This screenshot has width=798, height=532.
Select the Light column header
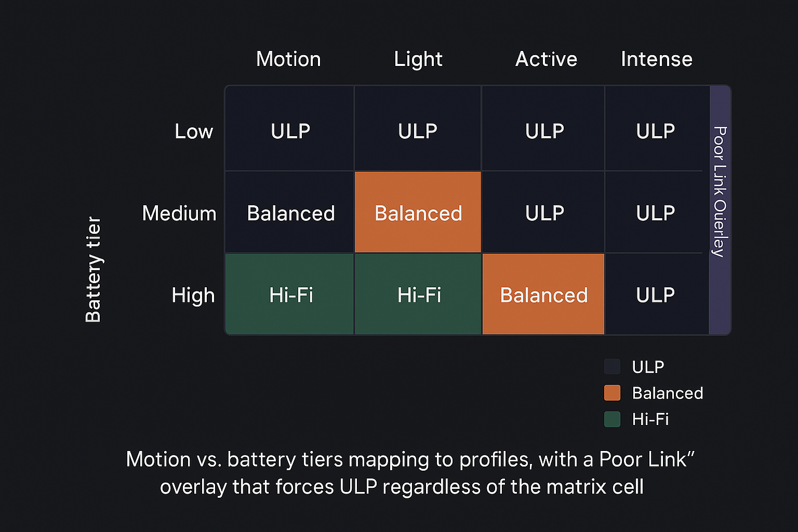(x=418, y=59)
